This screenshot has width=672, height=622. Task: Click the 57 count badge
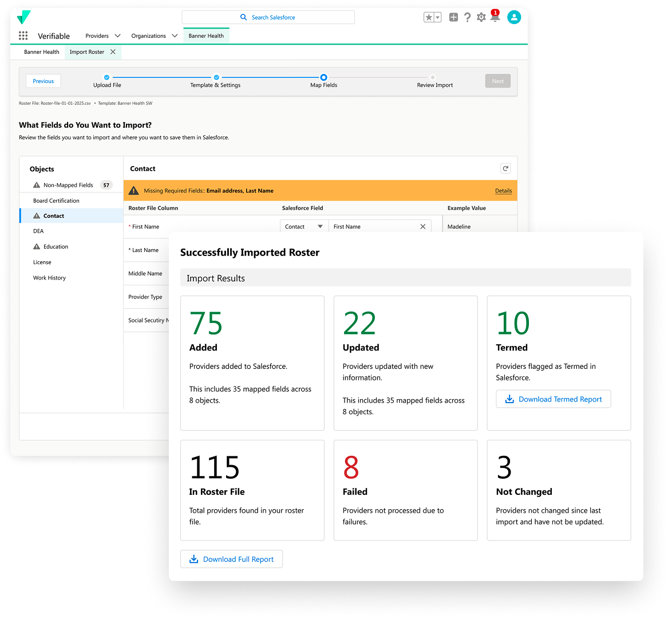(106, 185)
